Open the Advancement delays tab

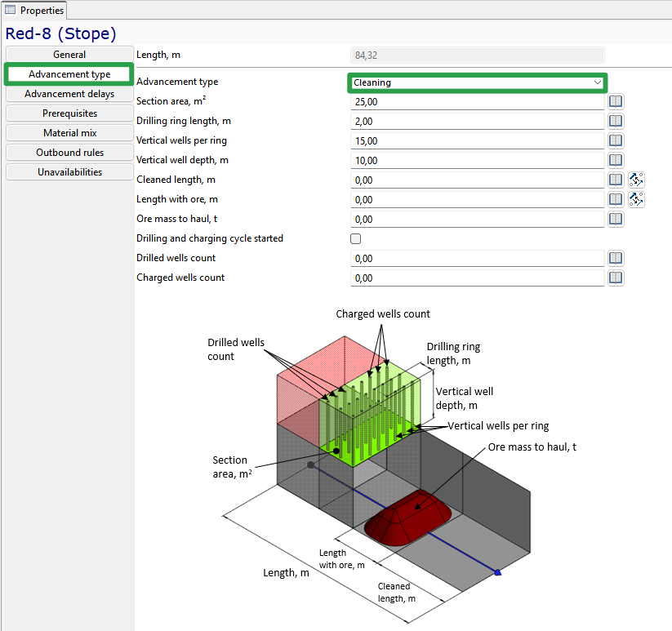click(x=69, y=94)
